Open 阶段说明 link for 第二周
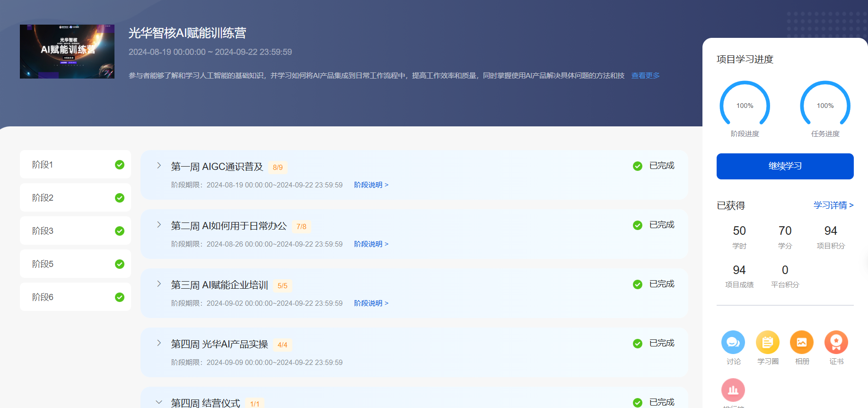 pyautogui.click(x=371, y=244)
